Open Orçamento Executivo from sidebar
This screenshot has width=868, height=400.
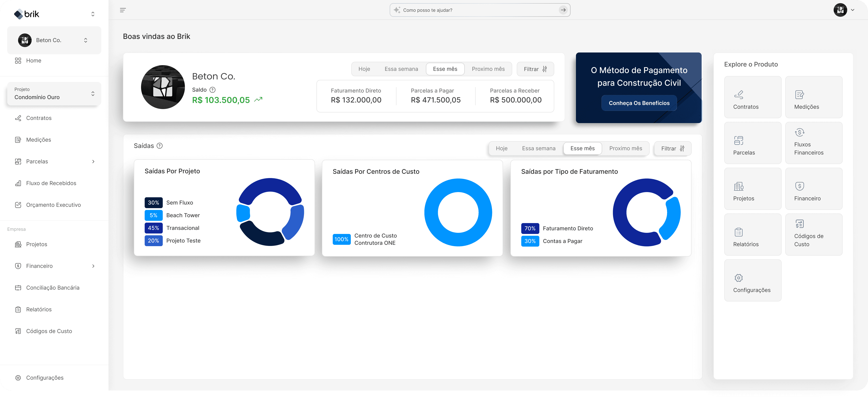pyautogui.click(x=53, y=205)
